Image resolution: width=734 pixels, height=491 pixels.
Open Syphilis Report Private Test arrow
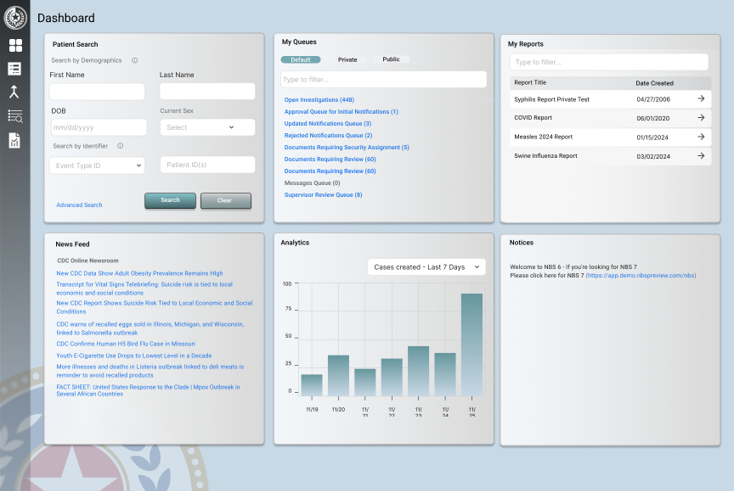(x=701, y=99)
